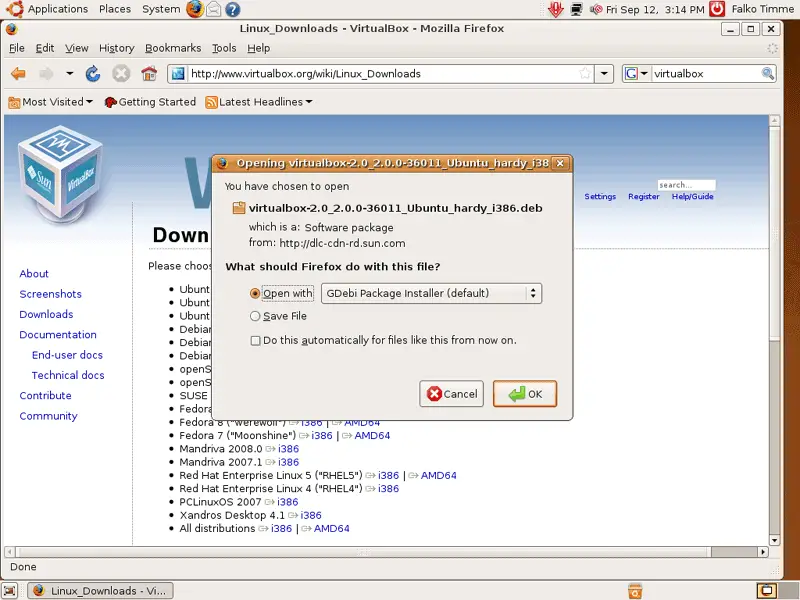Open the Tools menu
Screen dimensions: 800x600
[224, 48]
